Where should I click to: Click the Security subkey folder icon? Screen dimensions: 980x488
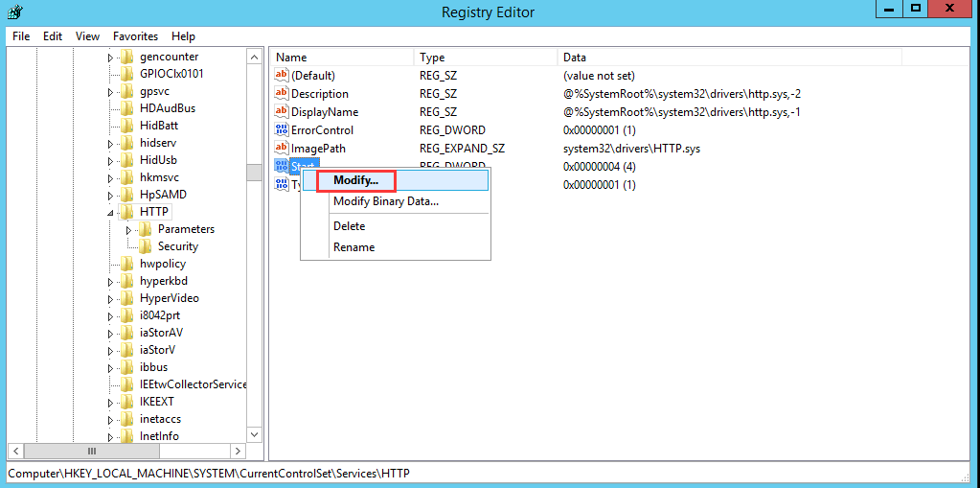(x=145, y=246)
